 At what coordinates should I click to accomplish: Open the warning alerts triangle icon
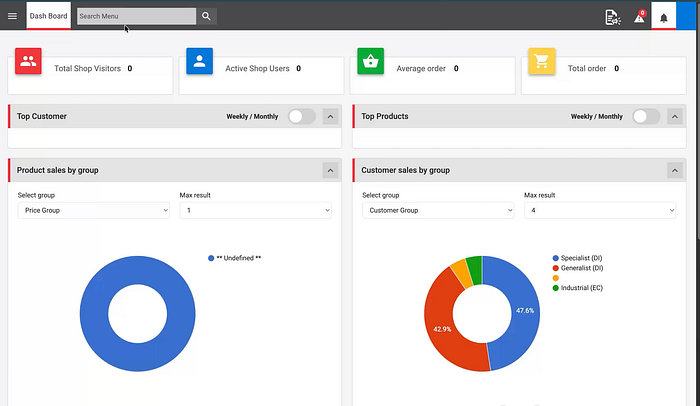tap(640, 17)
